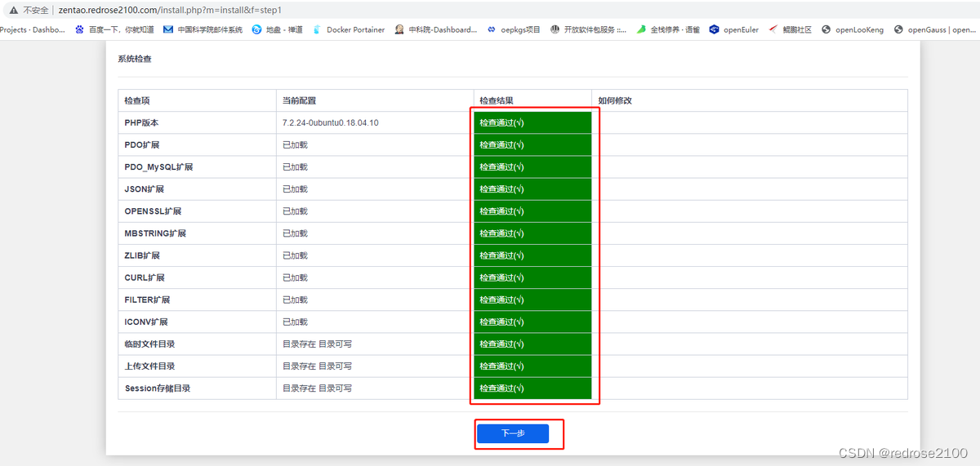The image size is (980, 466).
Task: Click the Session存储目录 row label
Action: point(157,388)
